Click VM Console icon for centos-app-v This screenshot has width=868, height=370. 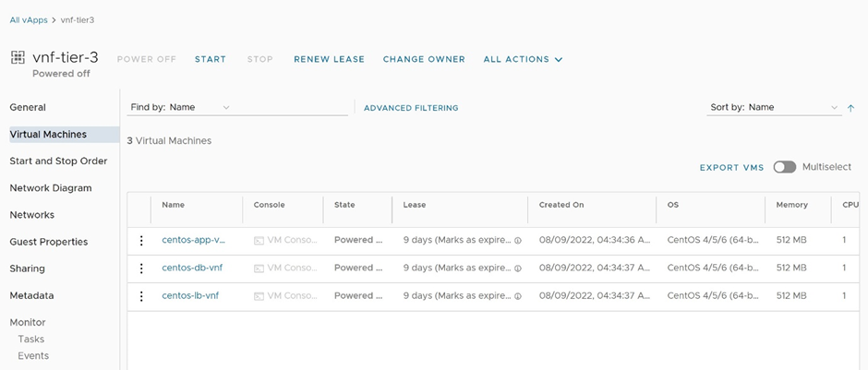259,241
